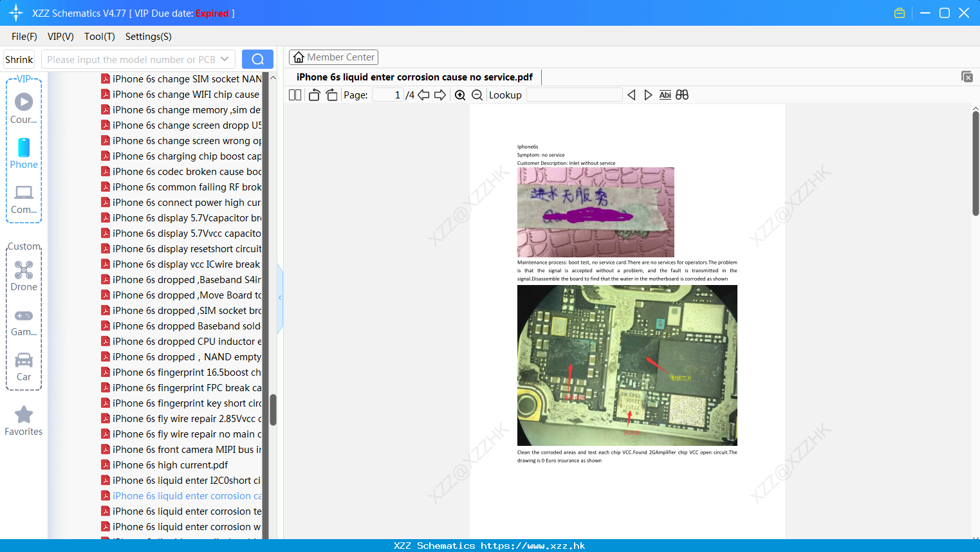This screenshot has height=552, width=980.
Task: Open iPhone 6s fly wire repair 2.85Vvcc
Action: click(181, 419)
